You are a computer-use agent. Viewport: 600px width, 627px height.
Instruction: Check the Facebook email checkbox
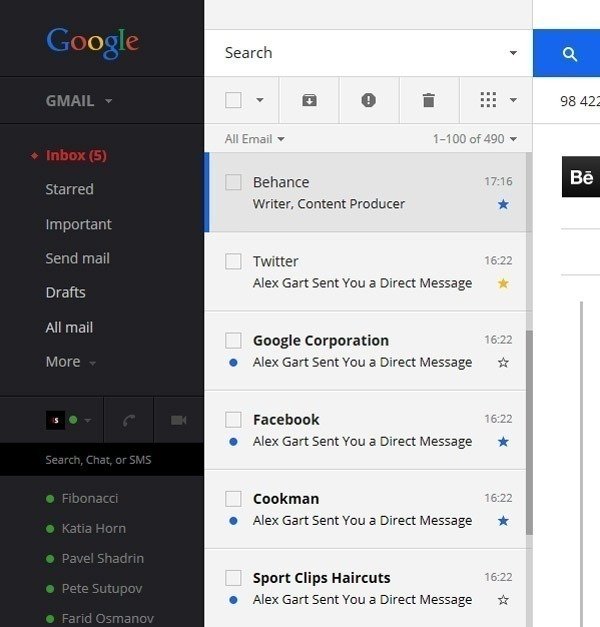(x=233, y=419)
